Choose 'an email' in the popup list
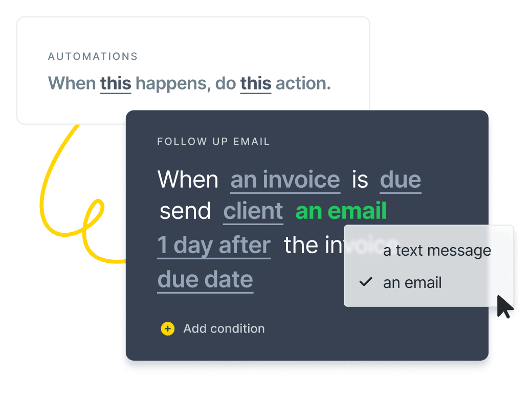The image size is (532, 399). tap(412, 282)
